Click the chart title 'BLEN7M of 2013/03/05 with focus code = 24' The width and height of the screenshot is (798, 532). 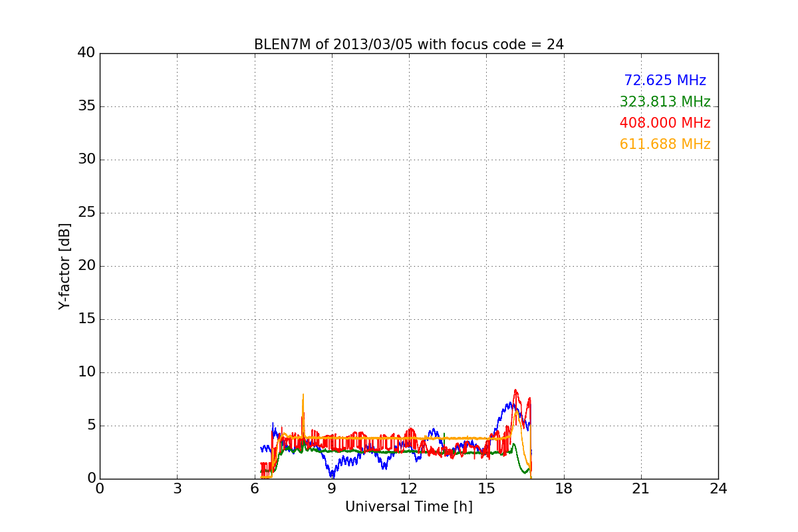pos(409,45)
